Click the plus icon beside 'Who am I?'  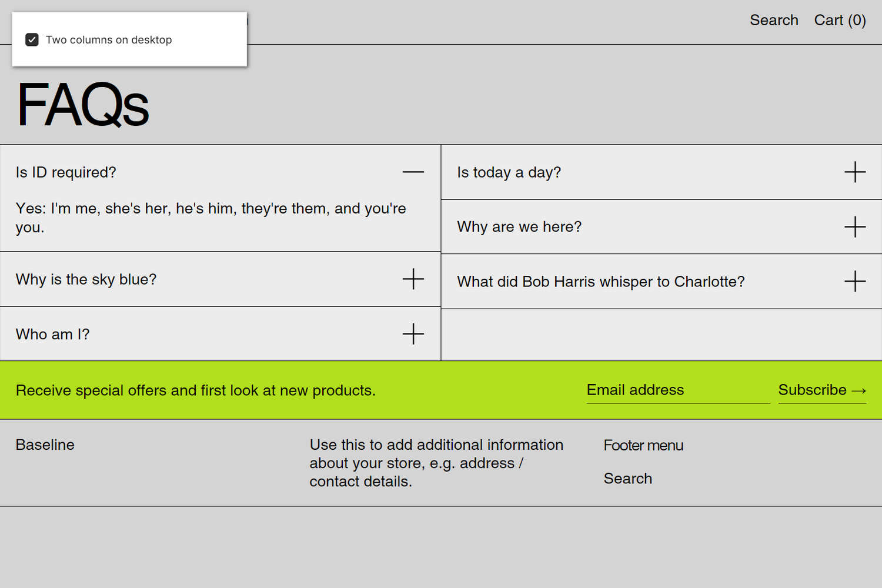pyautogui.click(x=413, y=334)
